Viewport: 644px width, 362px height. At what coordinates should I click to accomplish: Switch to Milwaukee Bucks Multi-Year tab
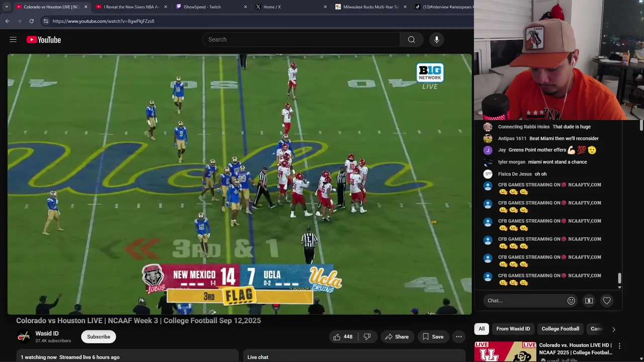click(x=370, y=7)
